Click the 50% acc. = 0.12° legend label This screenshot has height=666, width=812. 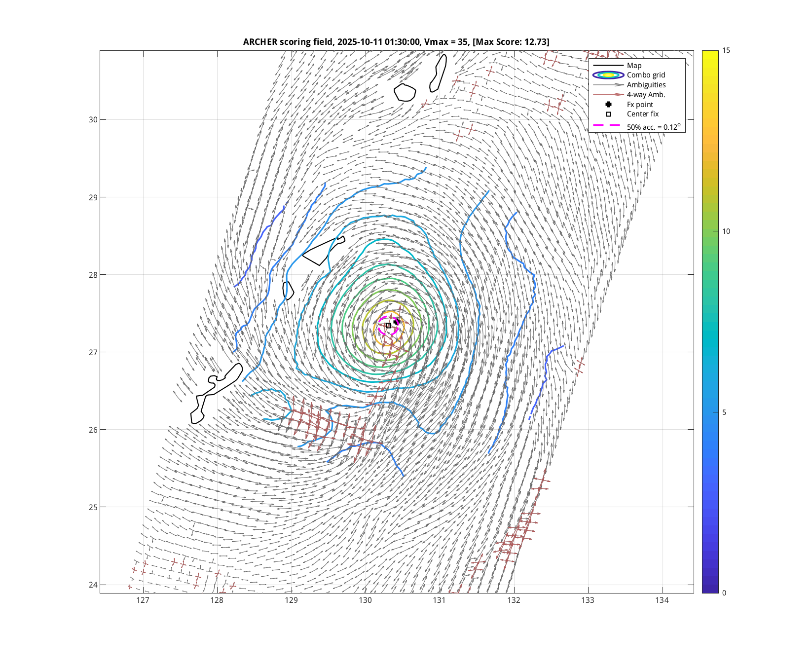(654, 126)
